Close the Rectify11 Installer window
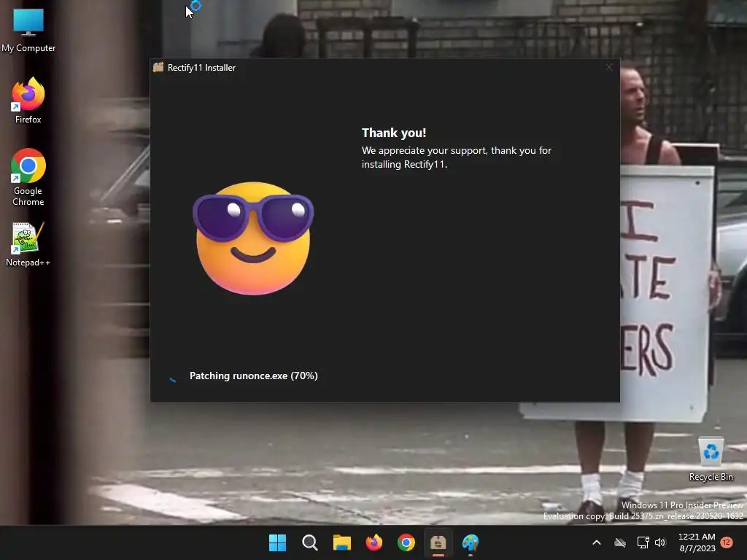This screenshot has height=560, width=747. click(x=609, y=67)
